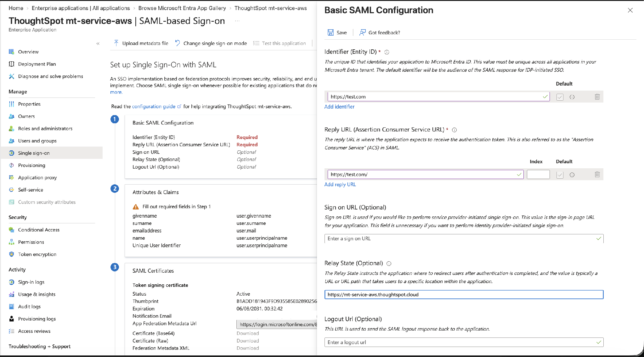Delete the https://test.com identifier row

point(597,97)
